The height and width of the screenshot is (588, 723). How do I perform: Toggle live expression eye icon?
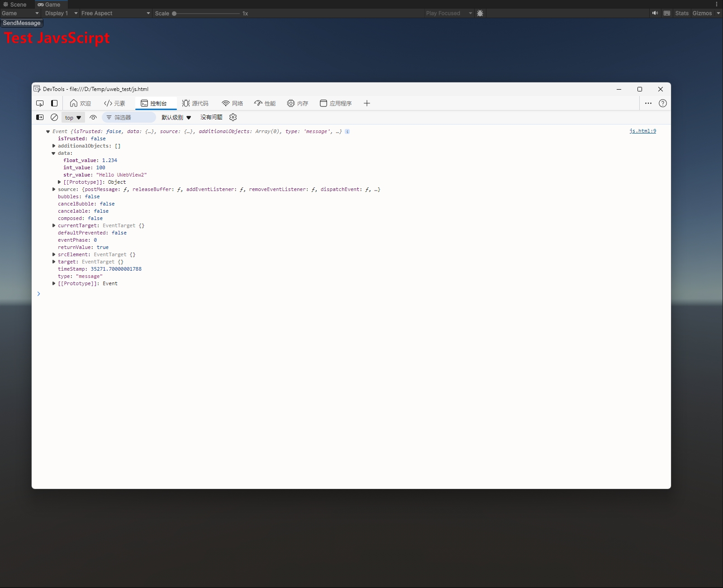93,117
